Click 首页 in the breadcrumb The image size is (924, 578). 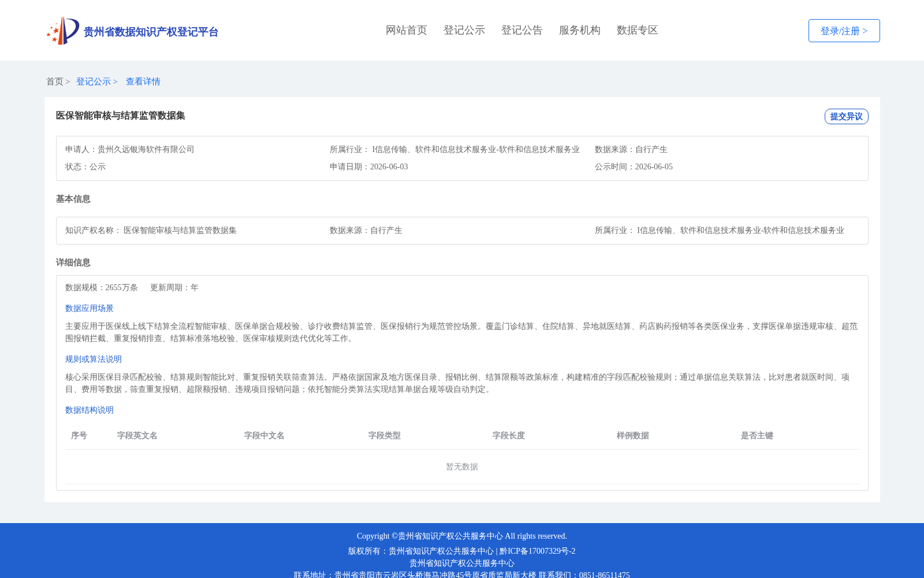tap(55, 81)
